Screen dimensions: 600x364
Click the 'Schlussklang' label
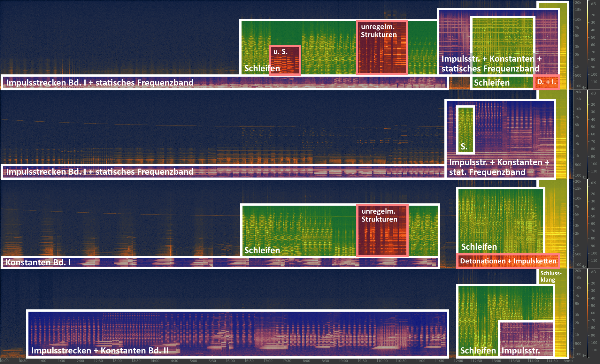point(550,277)
